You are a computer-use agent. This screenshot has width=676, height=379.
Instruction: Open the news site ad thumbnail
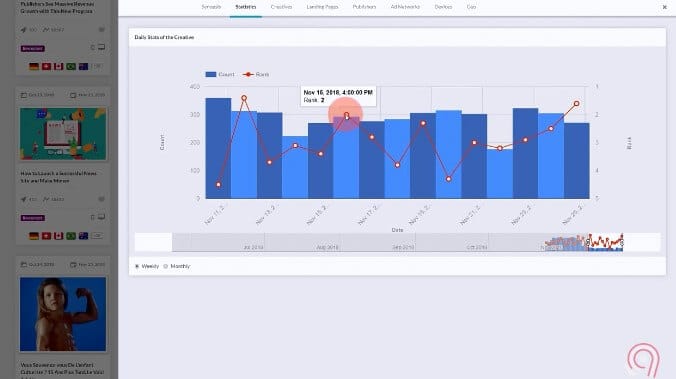click(x=63, y=134)
